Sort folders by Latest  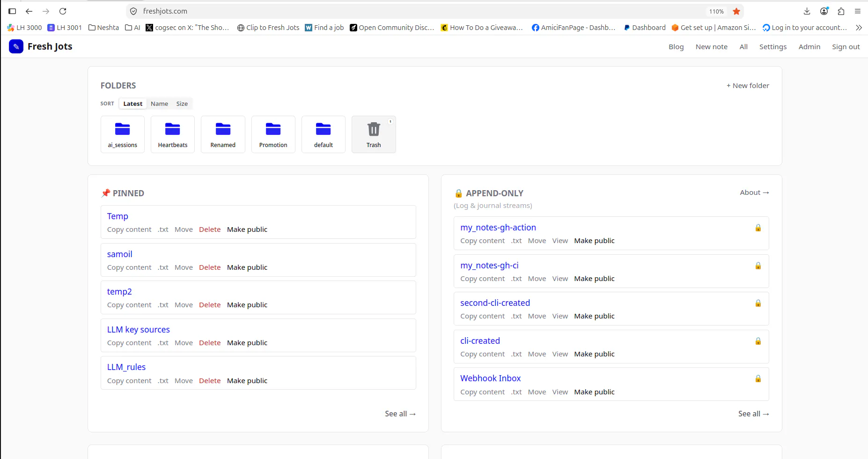pyautogui.click(x=133, y=104)
